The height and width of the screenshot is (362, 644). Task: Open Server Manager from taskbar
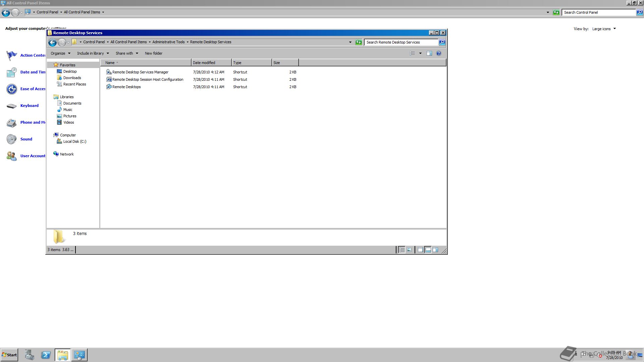tap(29, 355)
